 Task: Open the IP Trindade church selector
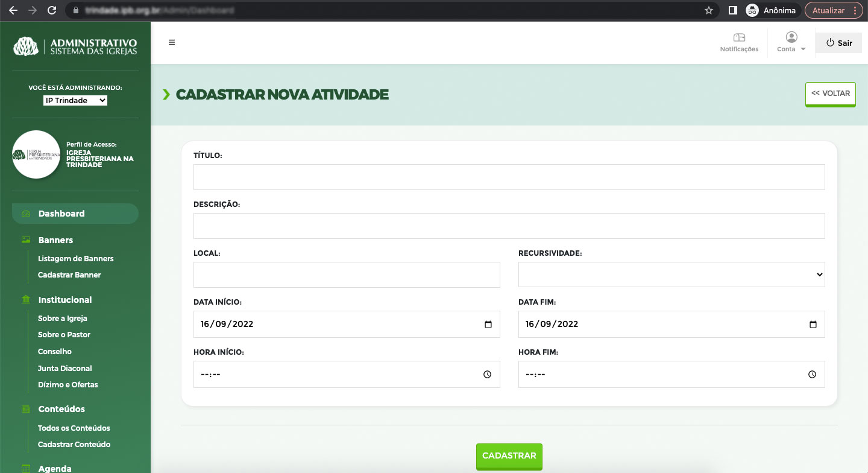coord(75,101)
